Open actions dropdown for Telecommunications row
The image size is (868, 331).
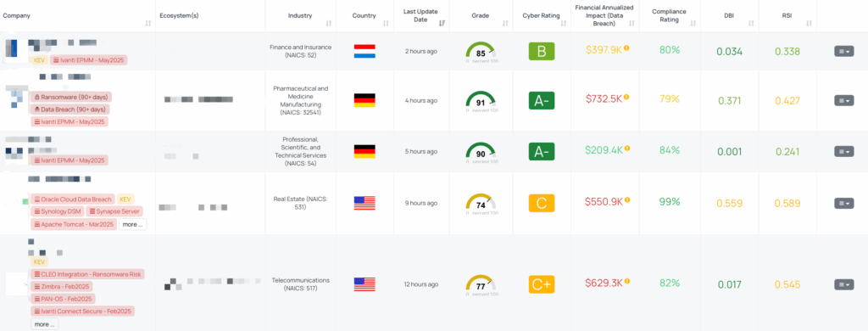pyautogui.click(x=844, y=284)
